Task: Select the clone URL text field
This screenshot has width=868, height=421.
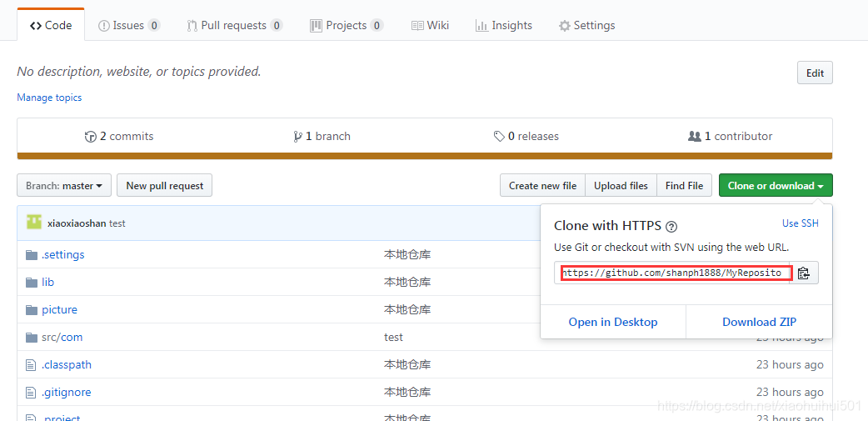Action: [672, 273]
